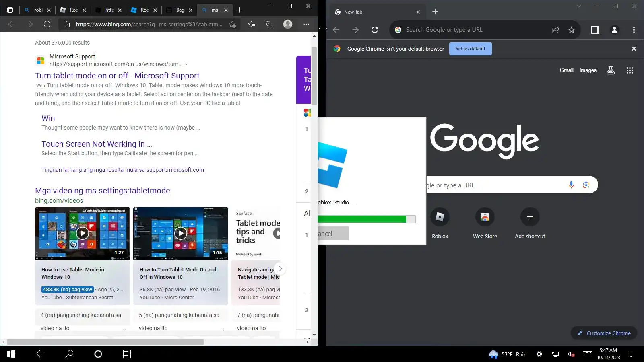
Task: Open 'Mga video ng ms-settings:tabletmode' heading link
Action: (103, 191)
